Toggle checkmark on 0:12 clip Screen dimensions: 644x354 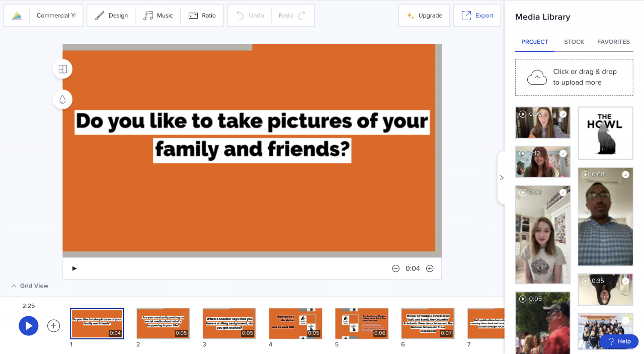(563, 154)
